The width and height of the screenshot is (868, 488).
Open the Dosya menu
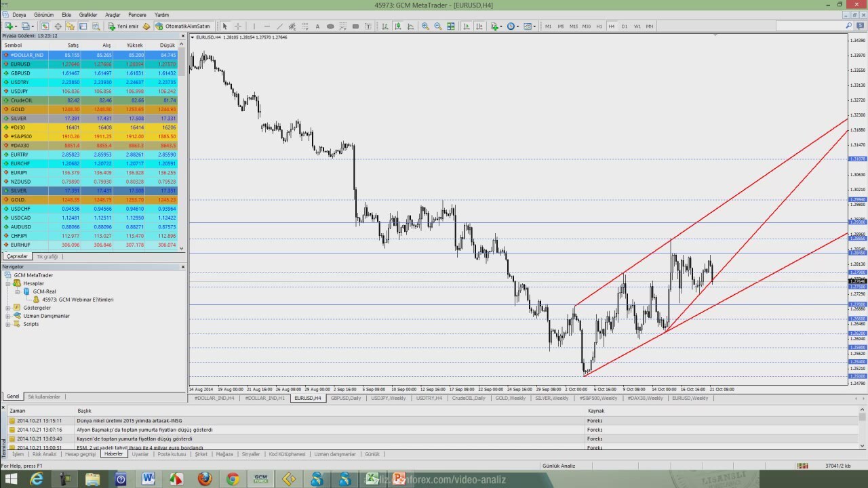tap(19, 14)
